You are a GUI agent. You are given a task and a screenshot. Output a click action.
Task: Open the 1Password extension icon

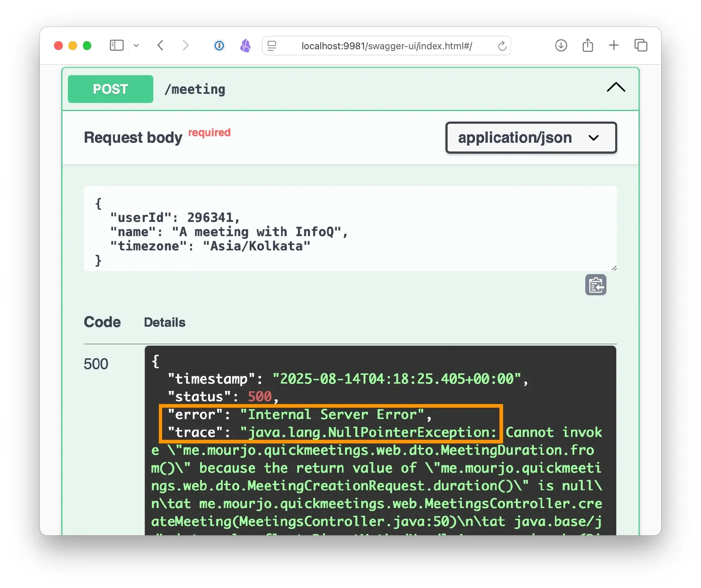click(219, 46)
